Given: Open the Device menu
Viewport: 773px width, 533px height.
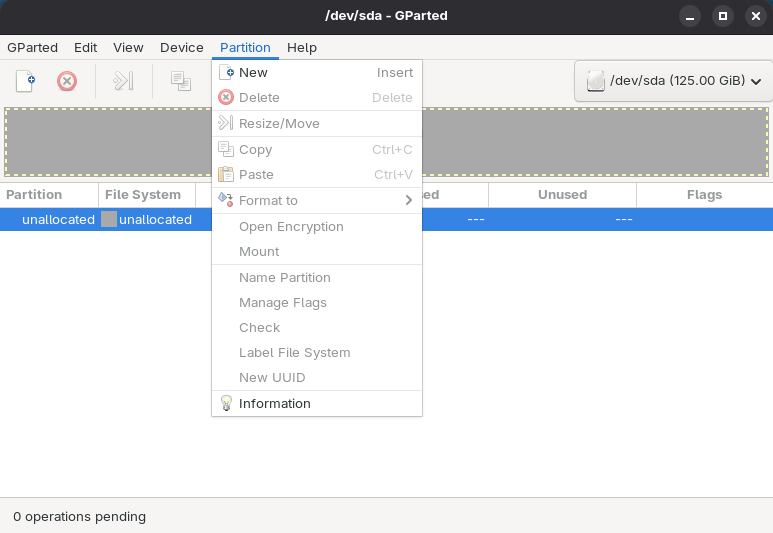Looking at the screenshot, I should [181, 48].
